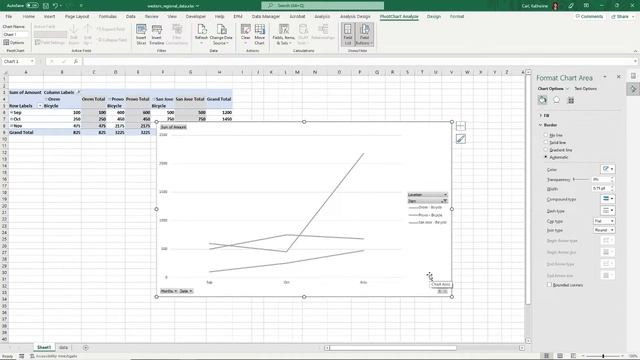640x360 pixels.
Task: Open the File menu
Action: tap(9, 16)
